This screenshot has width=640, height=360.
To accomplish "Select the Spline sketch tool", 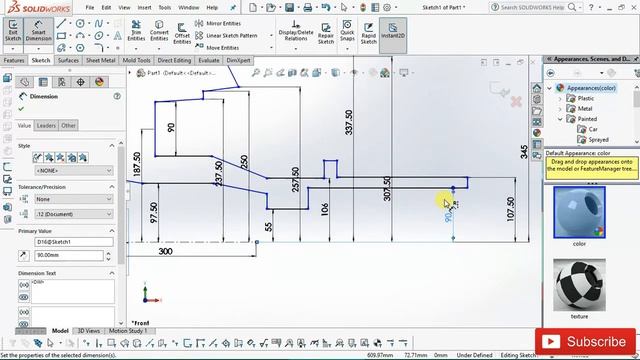I will click(98, 23).
